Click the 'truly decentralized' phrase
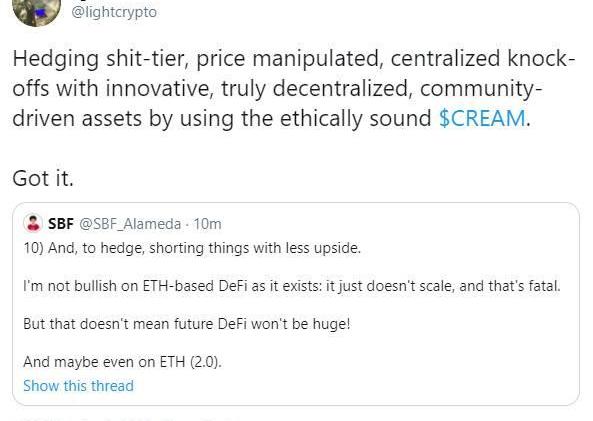 pyautogui.click(x=316, y=89)
